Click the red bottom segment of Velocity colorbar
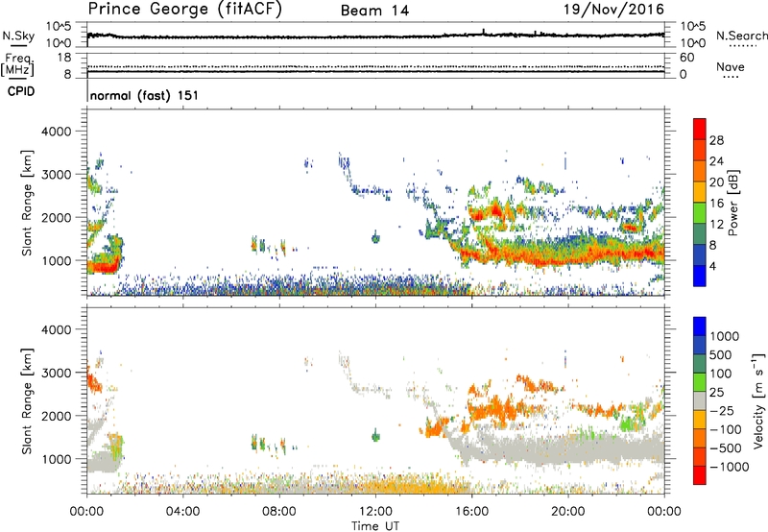Viewport: 768px width, 532px height. click(700, 475)
